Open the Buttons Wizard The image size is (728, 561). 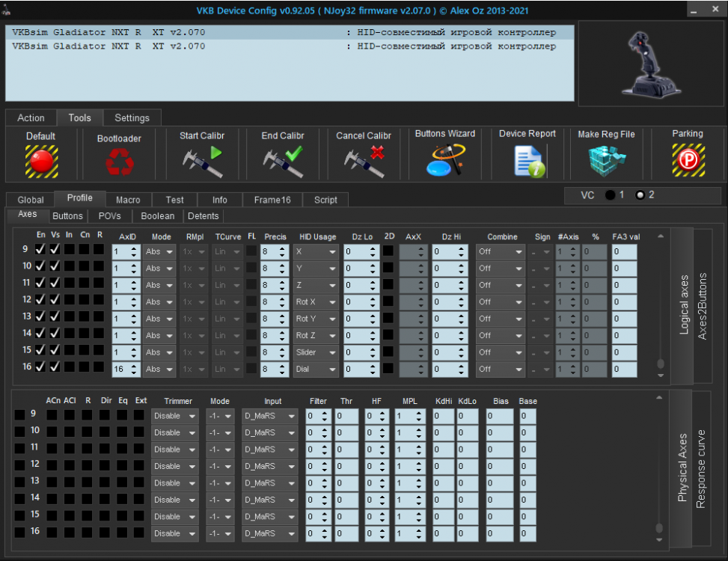[x=444, y=160]
